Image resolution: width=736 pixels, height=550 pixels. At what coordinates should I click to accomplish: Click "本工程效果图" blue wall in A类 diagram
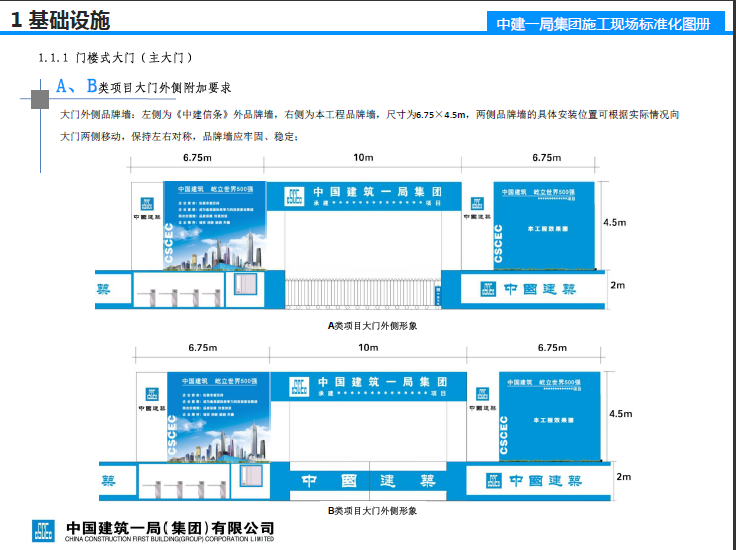(x=544, y=226)
